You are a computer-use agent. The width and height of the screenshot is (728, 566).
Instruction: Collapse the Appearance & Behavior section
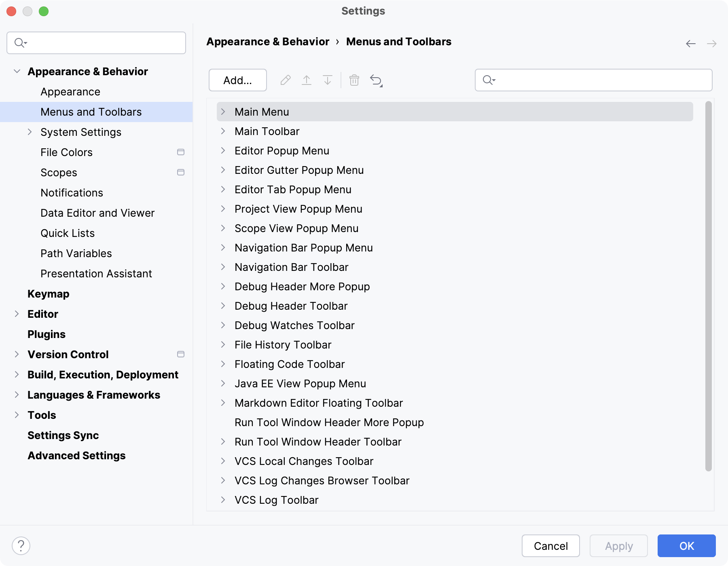[17, 71]
